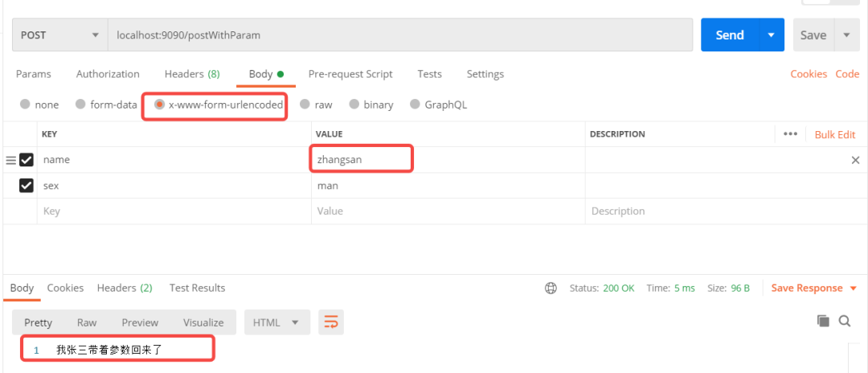
Task: Open the response Headers (2) tab
Action: 125,288
